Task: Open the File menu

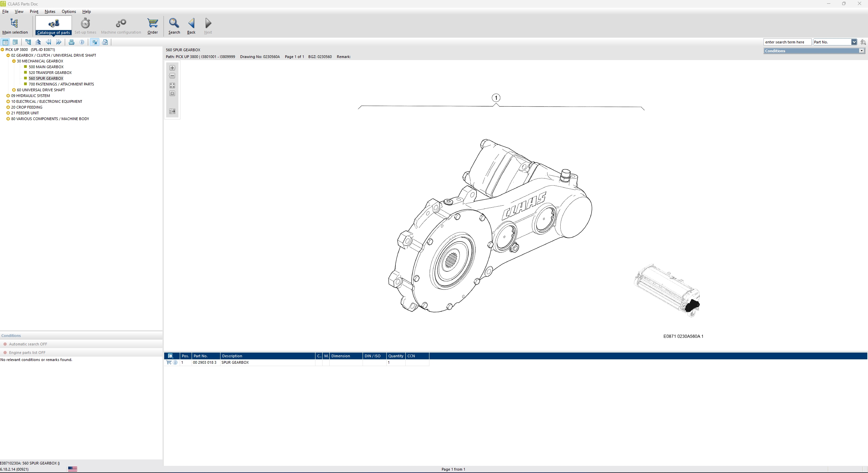Action: (x=5, y=12)
